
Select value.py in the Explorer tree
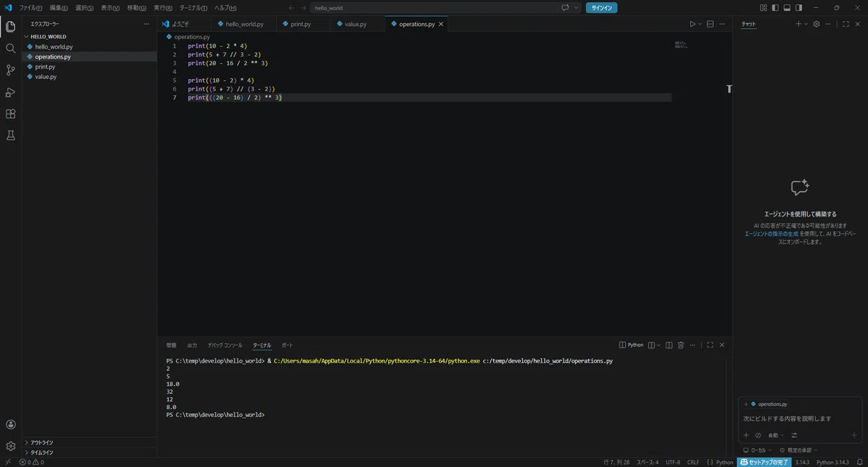89,76
